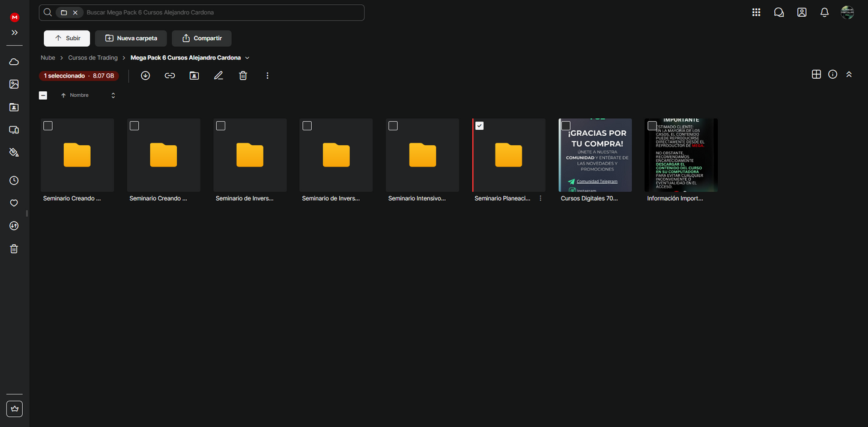
Task: Open the chat icon in header
Action: point(779,12)
